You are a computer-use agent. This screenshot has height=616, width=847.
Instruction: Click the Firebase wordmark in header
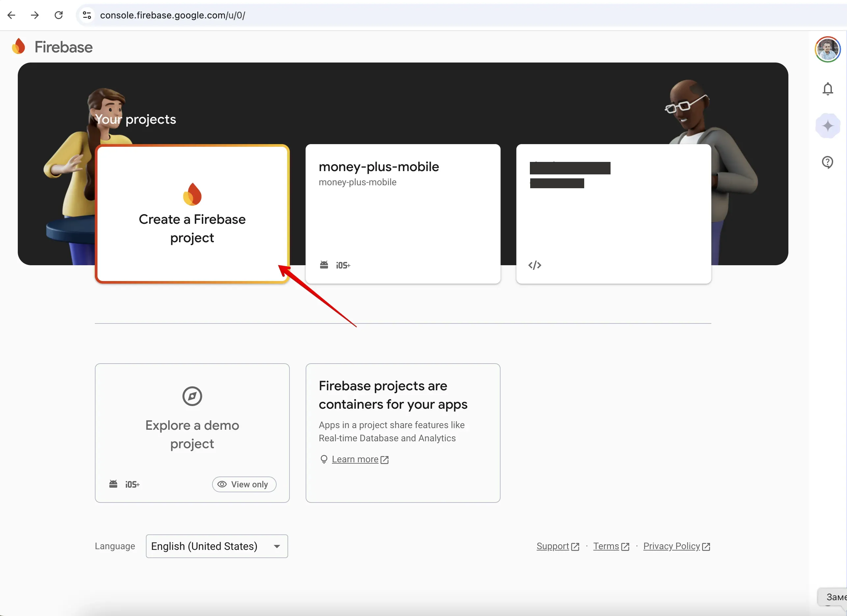tap(64, 47)
